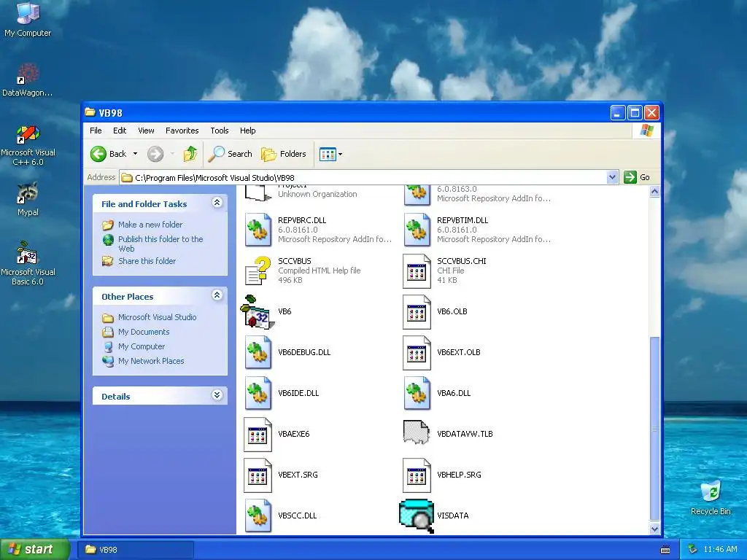Open My Computer link in Other Places
The image size is (747, 560).
pyautogui.click(x=142, y=346)
